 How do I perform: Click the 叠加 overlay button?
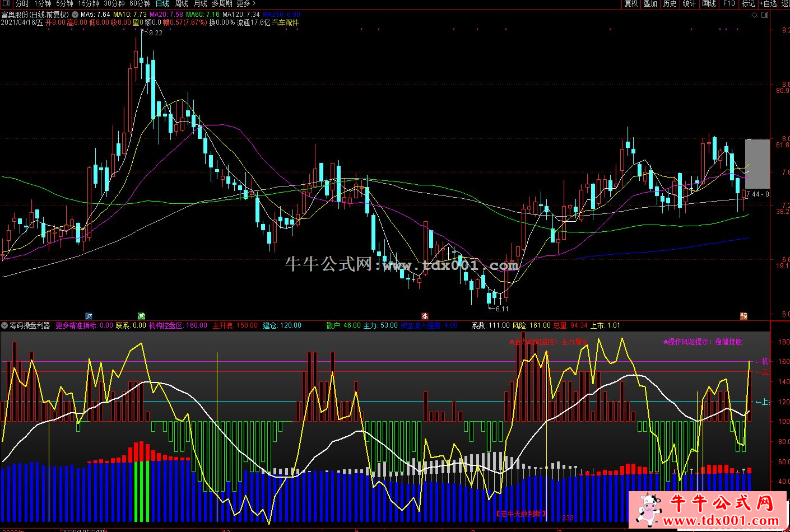point(650,3)
